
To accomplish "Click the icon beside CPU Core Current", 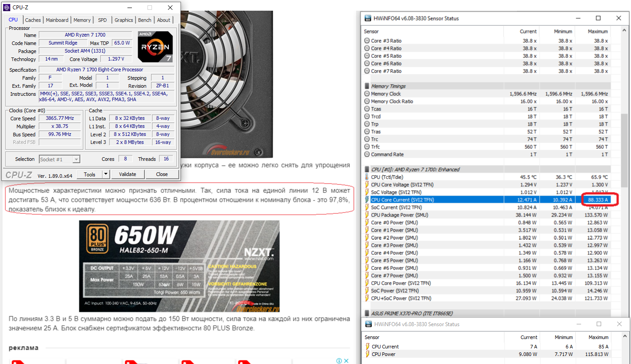I will (367, 200).
